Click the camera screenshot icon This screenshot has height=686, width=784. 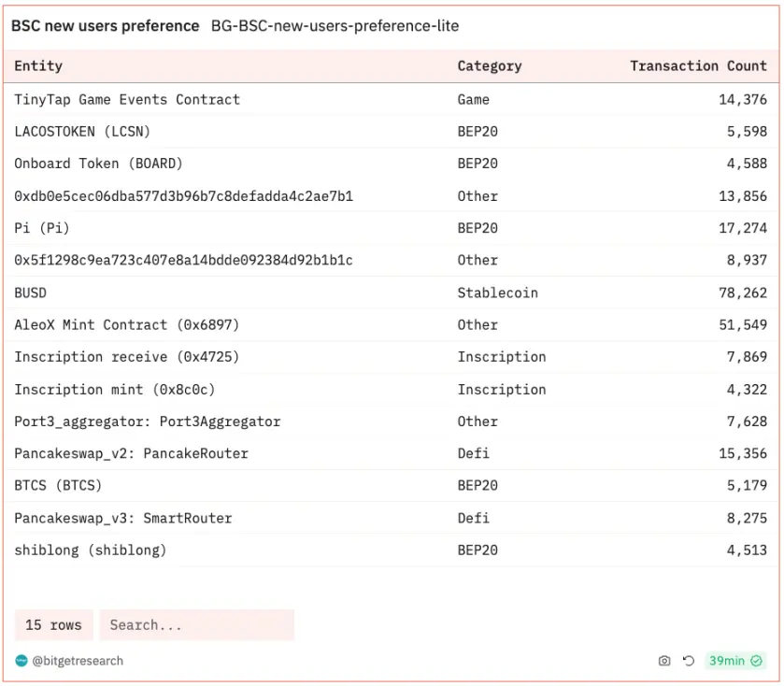(664, 661)
